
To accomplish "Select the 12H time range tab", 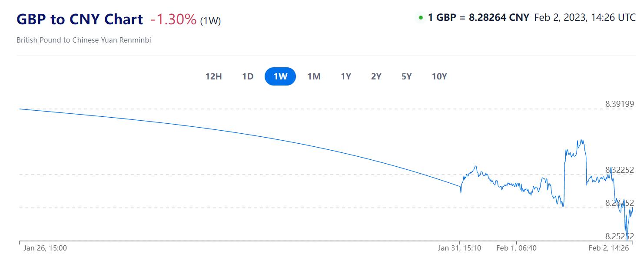I will click(x=213, y=76).
